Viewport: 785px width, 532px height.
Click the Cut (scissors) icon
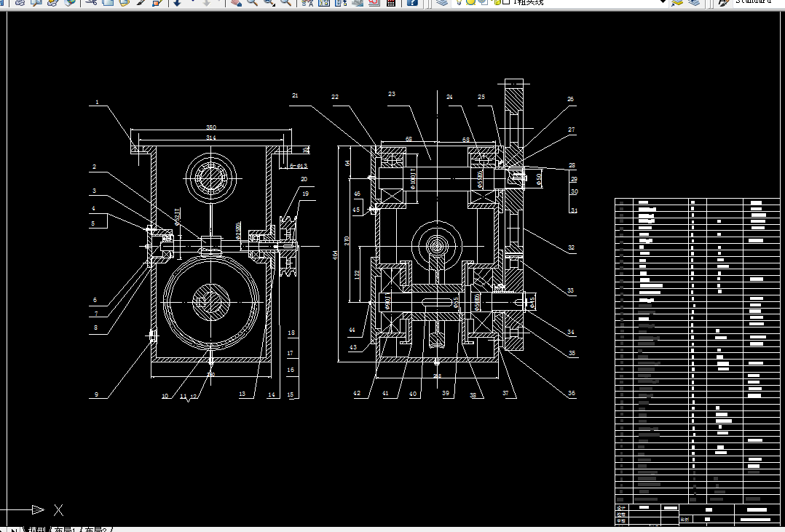pos(90,2)
